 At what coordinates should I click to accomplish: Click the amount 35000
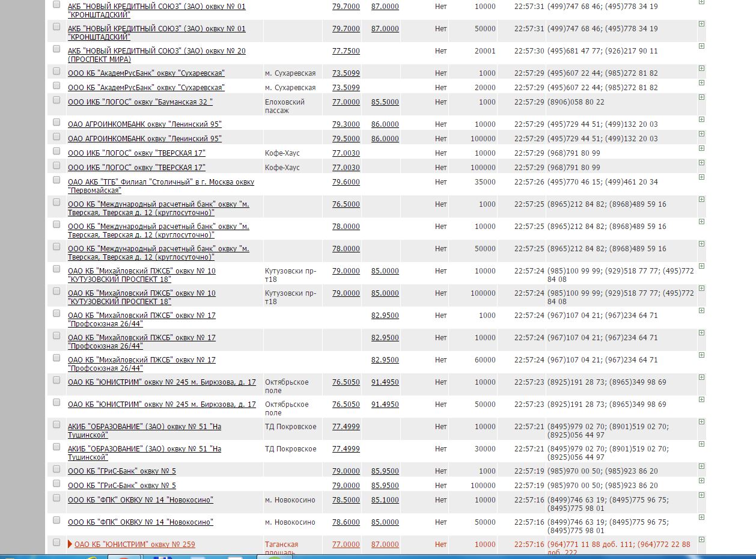pyautogui.click(x=485, y=182)
